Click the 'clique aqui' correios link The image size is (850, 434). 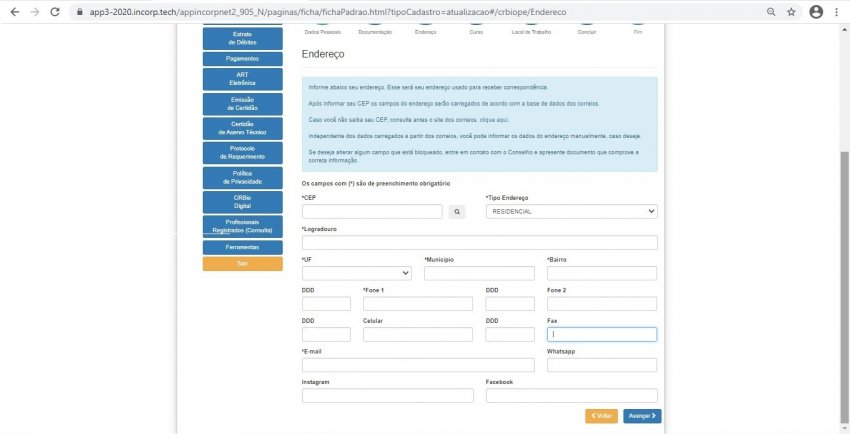494,120
